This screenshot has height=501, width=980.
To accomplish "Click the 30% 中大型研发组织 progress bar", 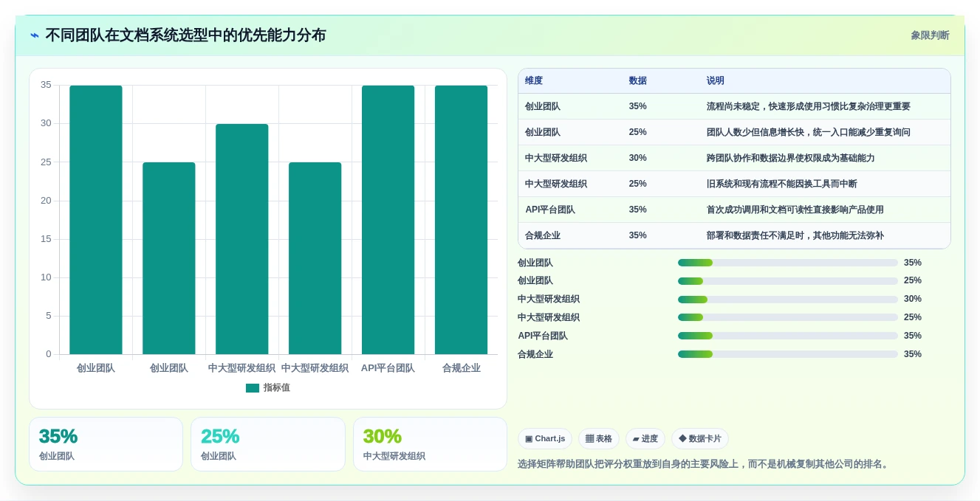I will (x=788, y=300).
